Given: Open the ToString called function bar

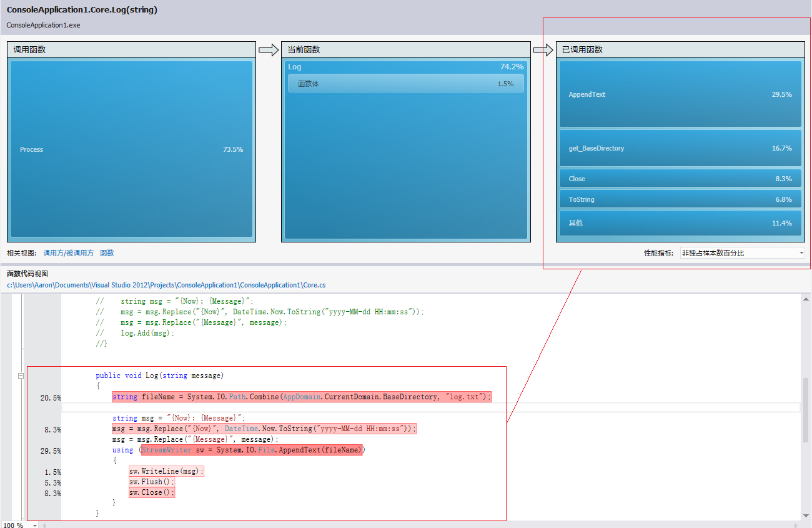Looking at the screenshot, I should coord(680,199).
